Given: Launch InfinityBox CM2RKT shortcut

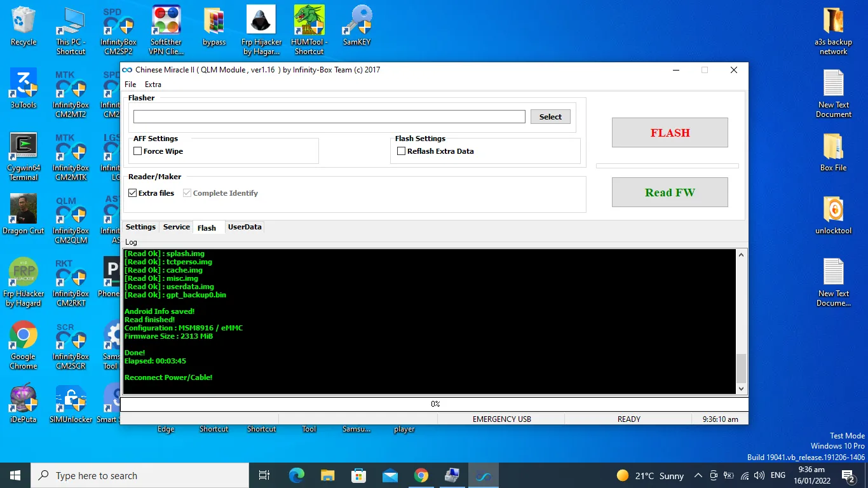Looking at the screenshot, I should (71, 283).
